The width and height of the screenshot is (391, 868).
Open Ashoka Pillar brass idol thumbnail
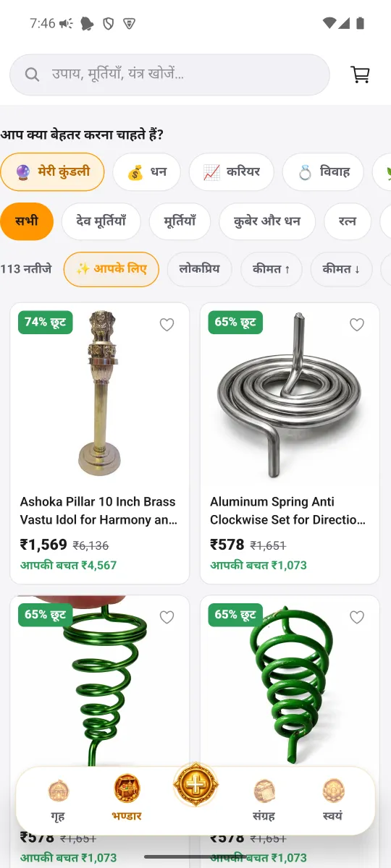[x=100, y=394]
